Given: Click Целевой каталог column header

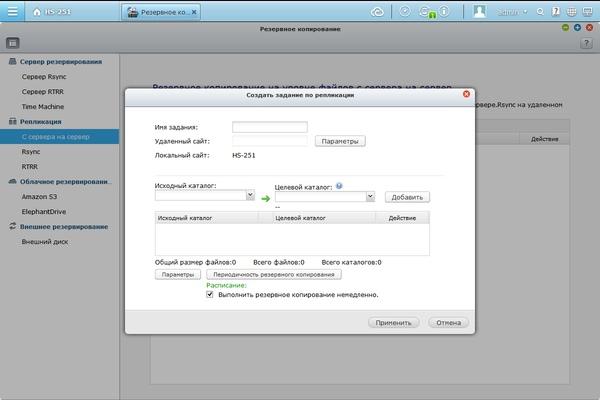Looking at the screenshot, I should point(324,218).
